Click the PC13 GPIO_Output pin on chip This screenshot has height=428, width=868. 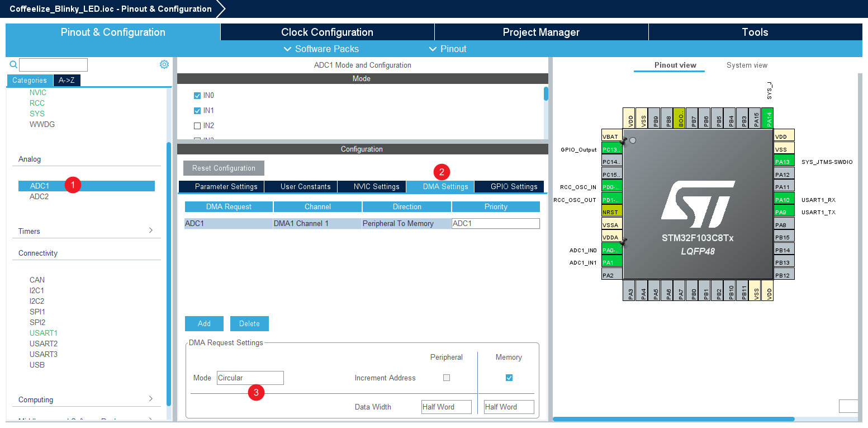tap(611, 149)
